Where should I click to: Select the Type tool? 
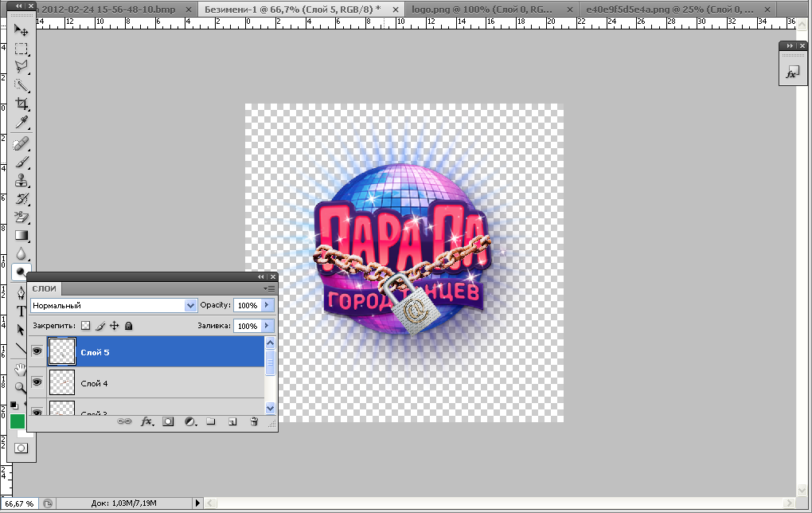21,311
